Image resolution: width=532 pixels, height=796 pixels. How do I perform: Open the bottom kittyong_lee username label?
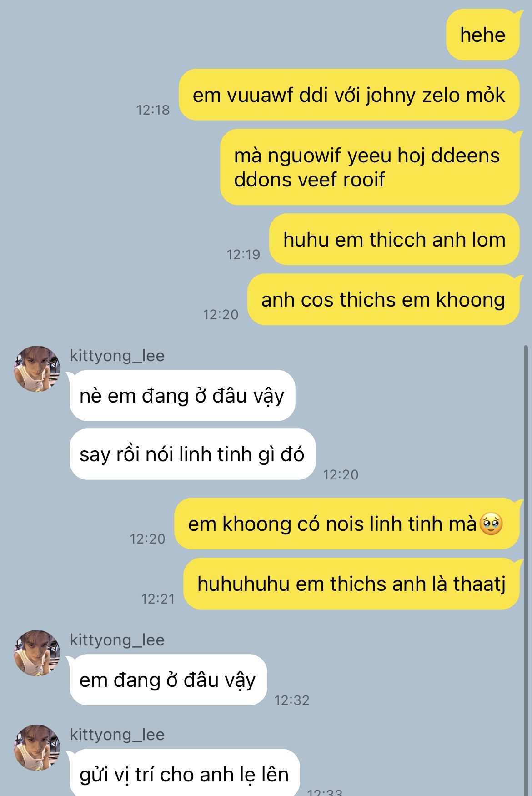[x=117, y=735]
